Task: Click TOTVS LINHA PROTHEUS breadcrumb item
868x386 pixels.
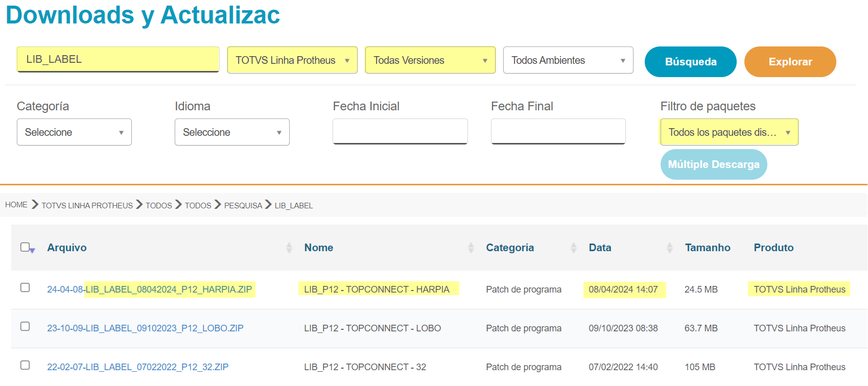Action: coord(87,205)
